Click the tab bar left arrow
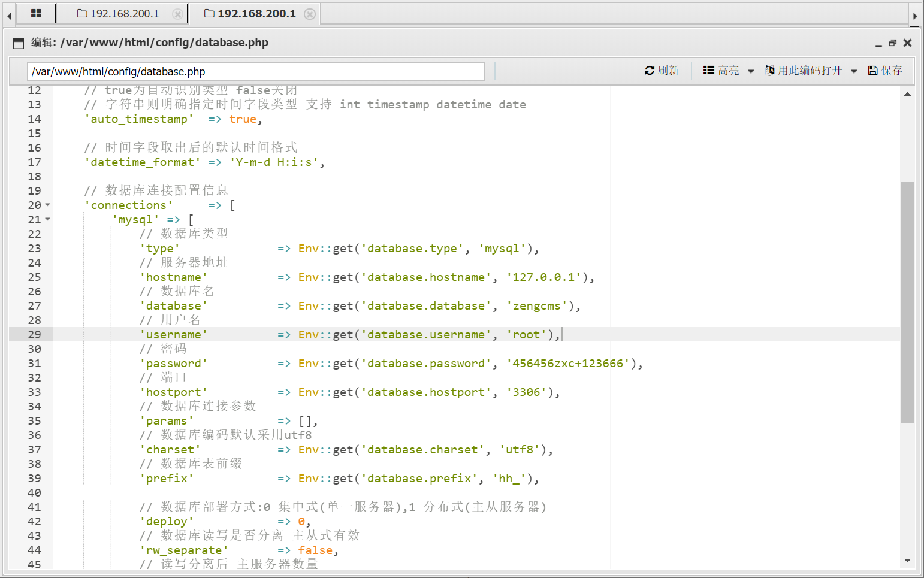The width and height of the screenshot is (924, 578). coord(9,16)
